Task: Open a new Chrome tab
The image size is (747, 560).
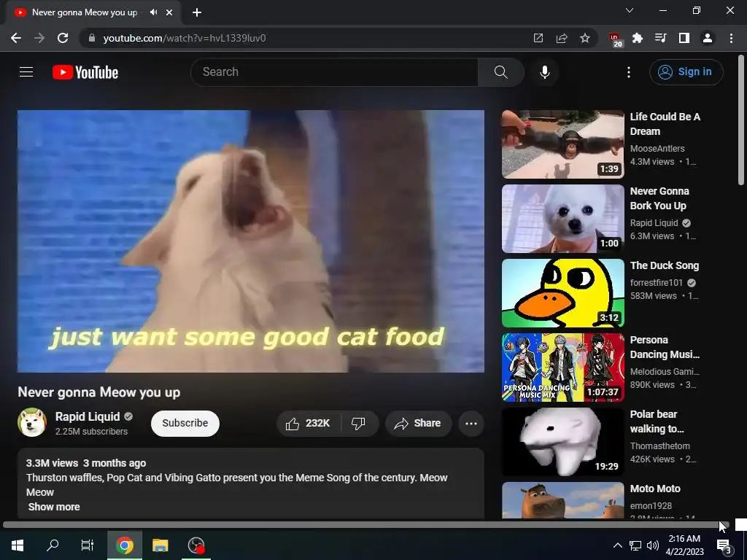Action: click(197, 13)
